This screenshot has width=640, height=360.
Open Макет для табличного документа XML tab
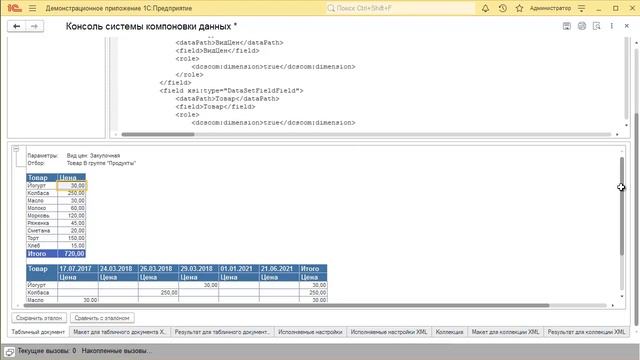[120, 332]
